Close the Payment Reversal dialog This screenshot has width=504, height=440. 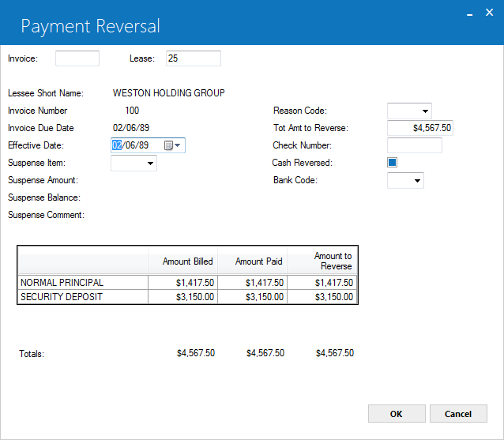click(x=489, y=12)
